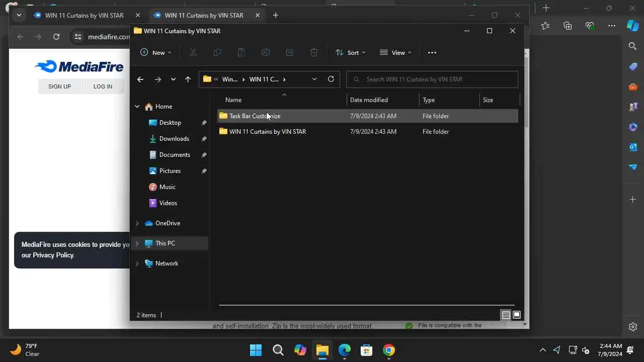
Task: Select Videos in navigation pane
Action: point(168,203)
